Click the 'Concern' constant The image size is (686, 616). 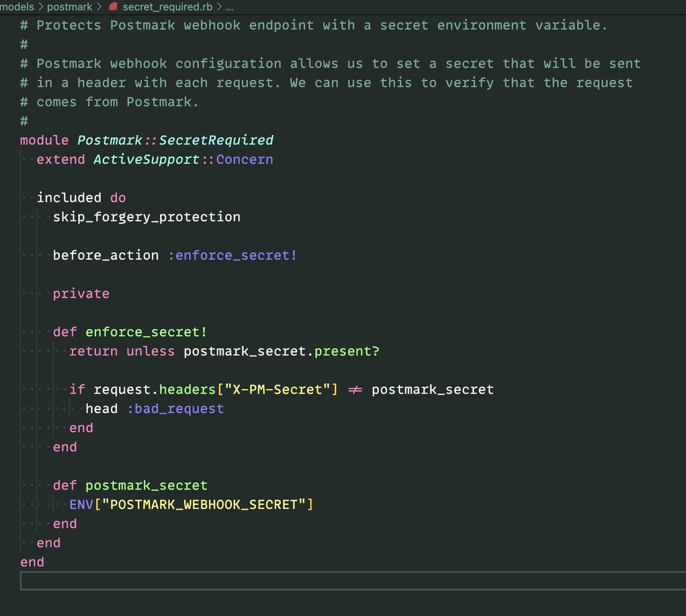[245, 160]
